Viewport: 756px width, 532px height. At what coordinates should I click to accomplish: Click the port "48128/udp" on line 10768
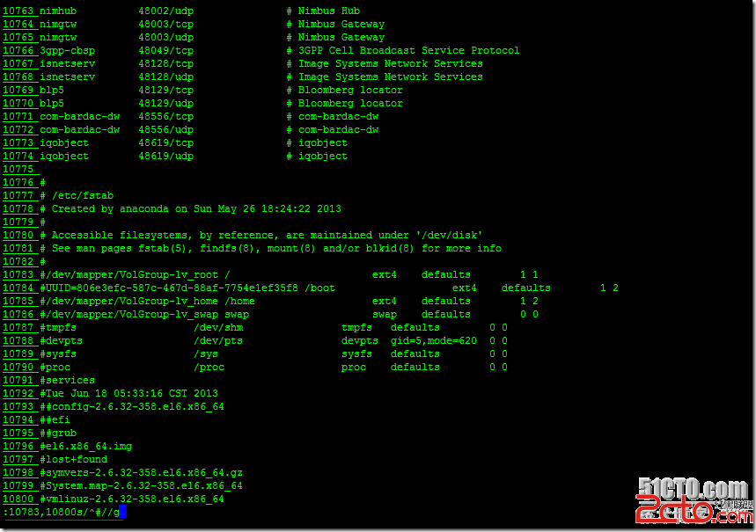165,77
